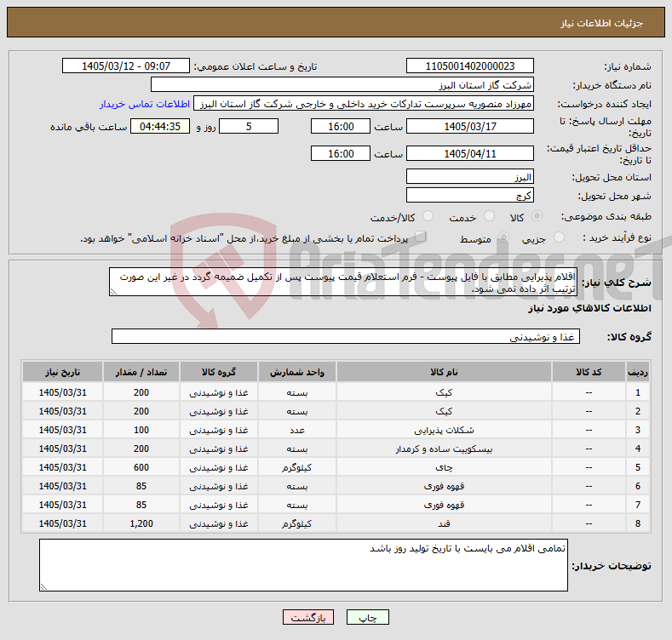The height and width of the screenshot is (640, 672).
Task: Choose the متوسط purchase type radio
Action: (x=503, y=237)
